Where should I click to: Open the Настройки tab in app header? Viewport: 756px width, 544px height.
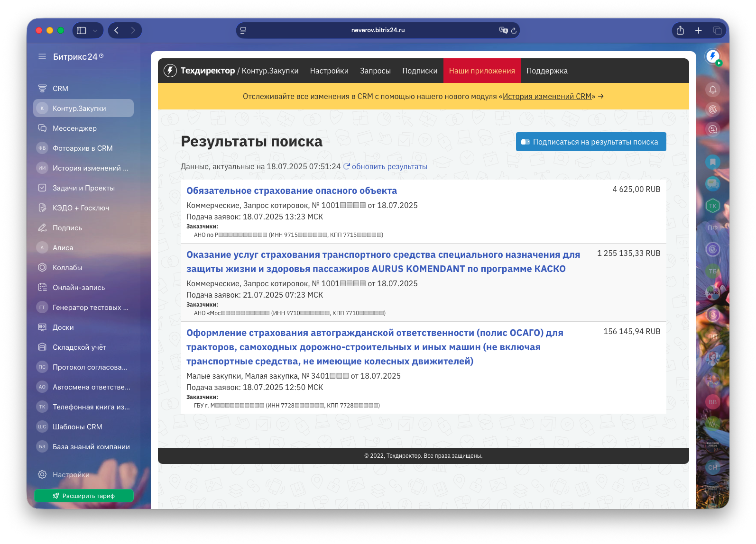[329, 71]
